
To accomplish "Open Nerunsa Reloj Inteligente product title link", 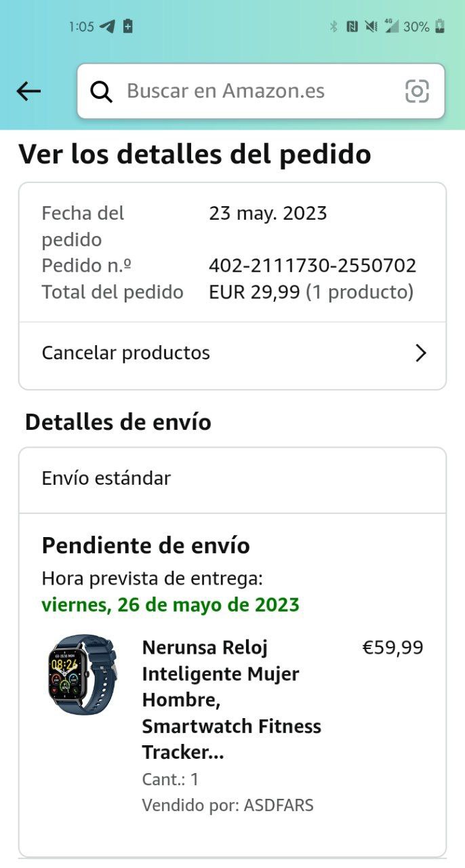I will click(x=232, y=700).
